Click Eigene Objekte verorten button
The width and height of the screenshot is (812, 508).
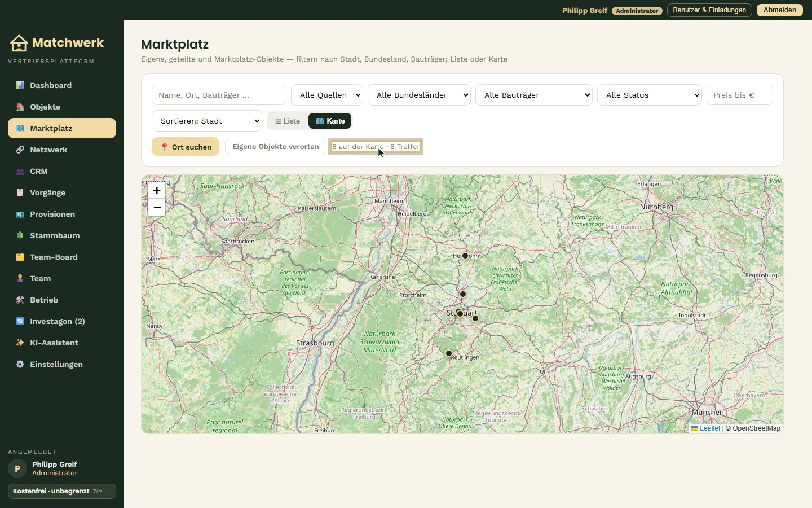tap(276, 147)
